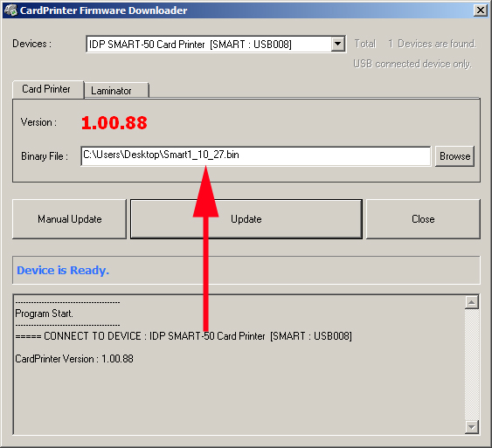Switch to the Laminator tab
The height and width of the screenshot is (448, 492).
[x=116, y=91]
